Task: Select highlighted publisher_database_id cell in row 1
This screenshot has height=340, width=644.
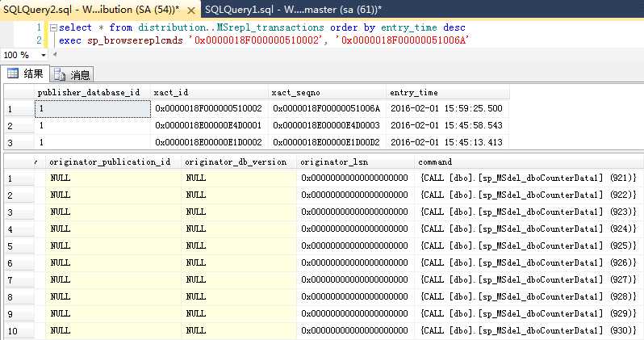Action: [93, 109]
